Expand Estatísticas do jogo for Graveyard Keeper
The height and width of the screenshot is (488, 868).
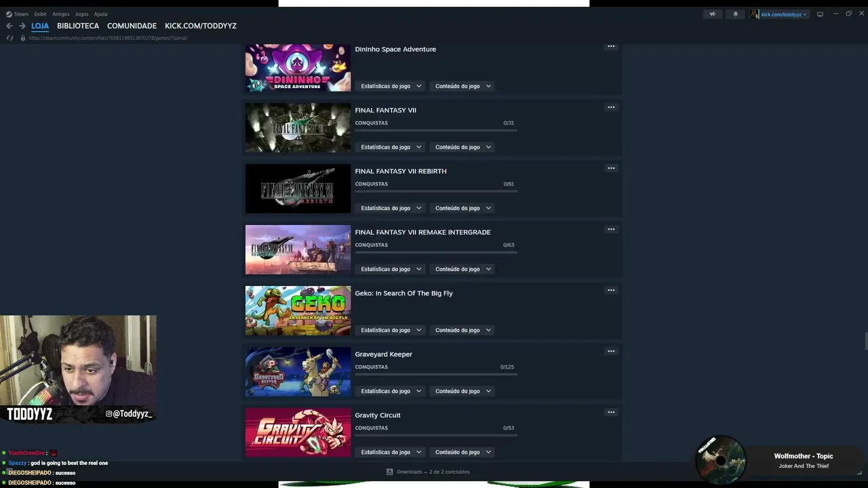[391, 391]
